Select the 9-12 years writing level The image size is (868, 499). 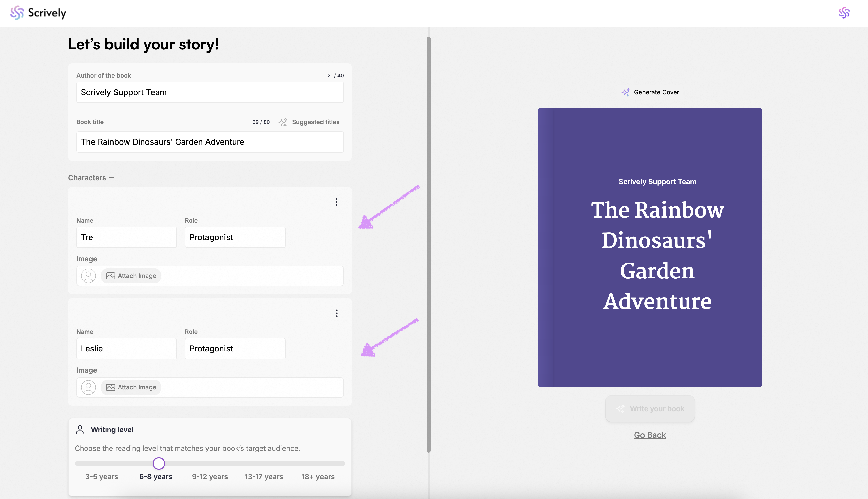pyautogui.click(x=210, y=476)
